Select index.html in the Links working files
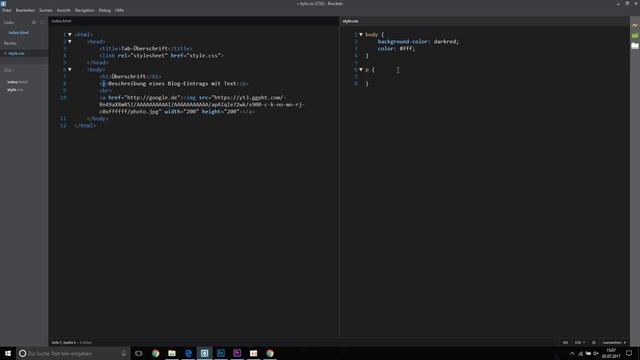This screenshot has width=640, height=360. click(x=19, y=33)
